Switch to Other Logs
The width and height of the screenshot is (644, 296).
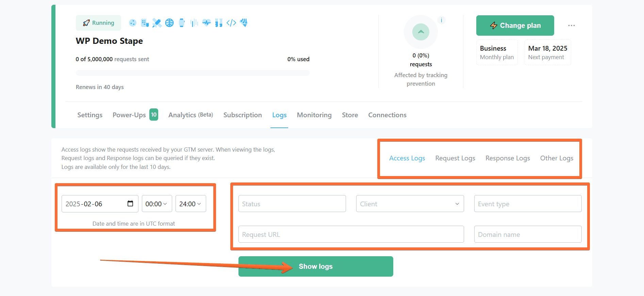pyautogui.click(x=557, y=158)
